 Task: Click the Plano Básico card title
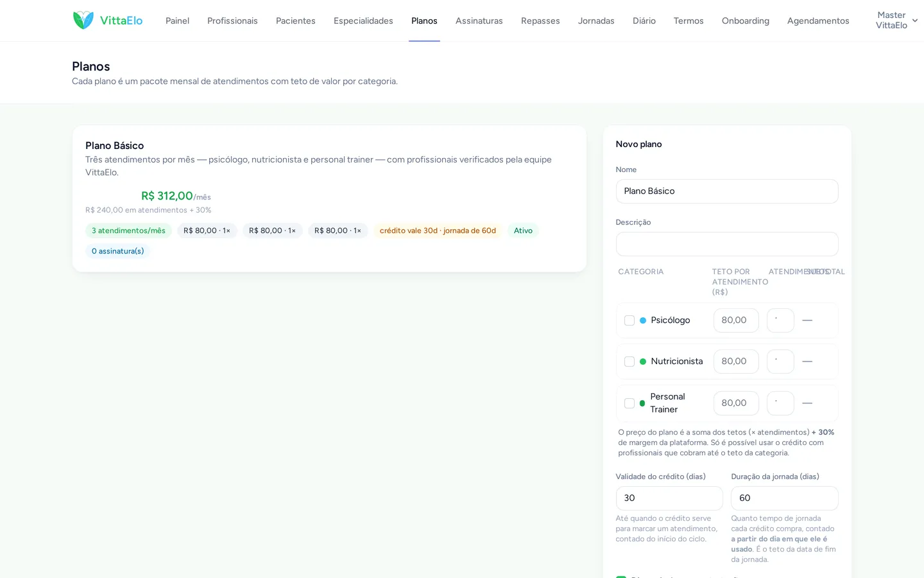pos(115,146)
